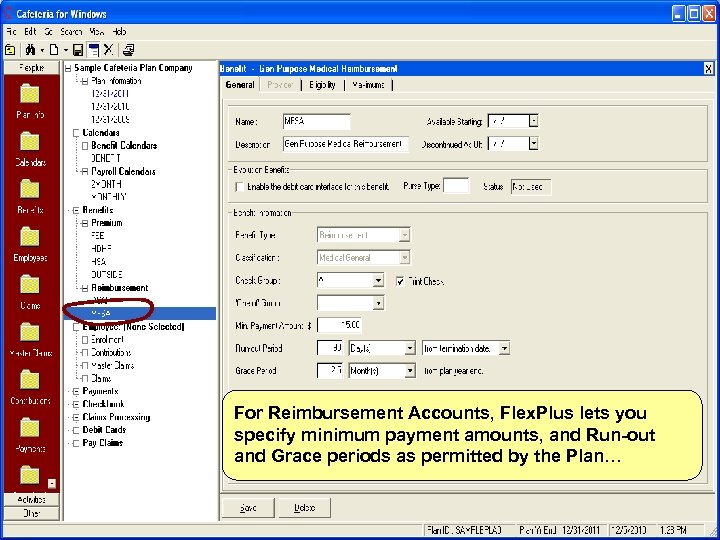
Task: Collapse the Premium tree node
Action: pos(84,223)
